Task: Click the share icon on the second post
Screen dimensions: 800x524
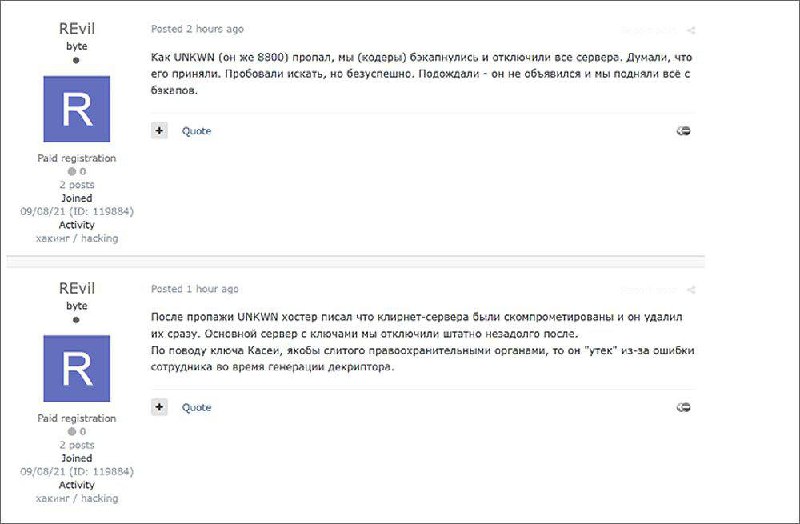Action: click(691, 290)
